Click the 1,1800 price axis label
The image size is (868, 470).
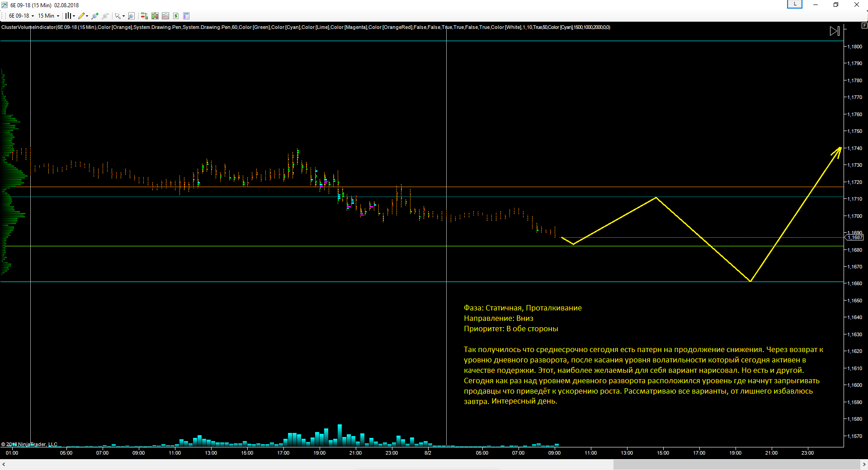tap(854, 47)
